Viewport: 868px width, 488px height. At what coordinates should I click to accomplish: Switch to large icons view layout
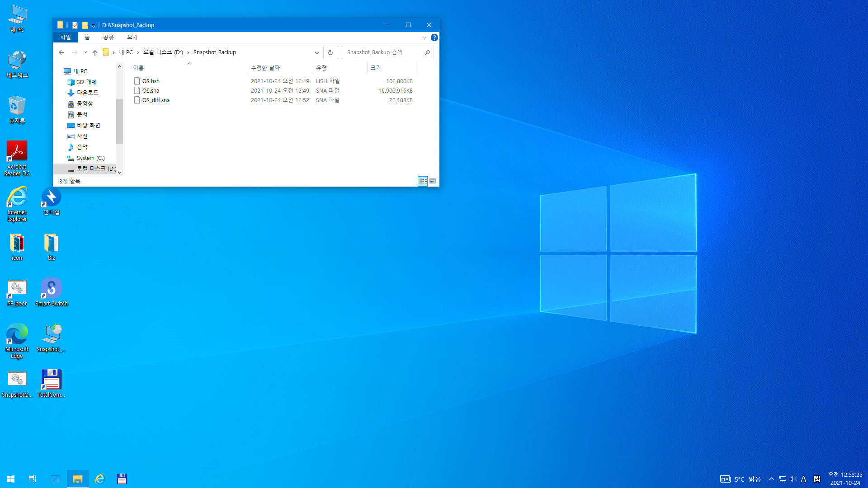(x=433, y=181)
